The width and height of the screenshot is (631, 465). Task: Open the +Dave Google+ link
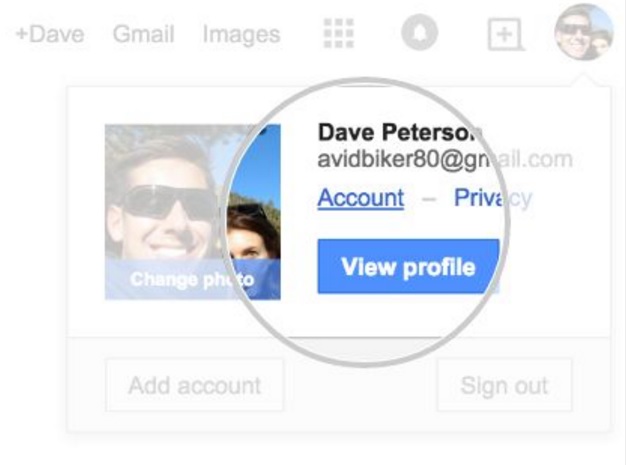tap(49, 34)
